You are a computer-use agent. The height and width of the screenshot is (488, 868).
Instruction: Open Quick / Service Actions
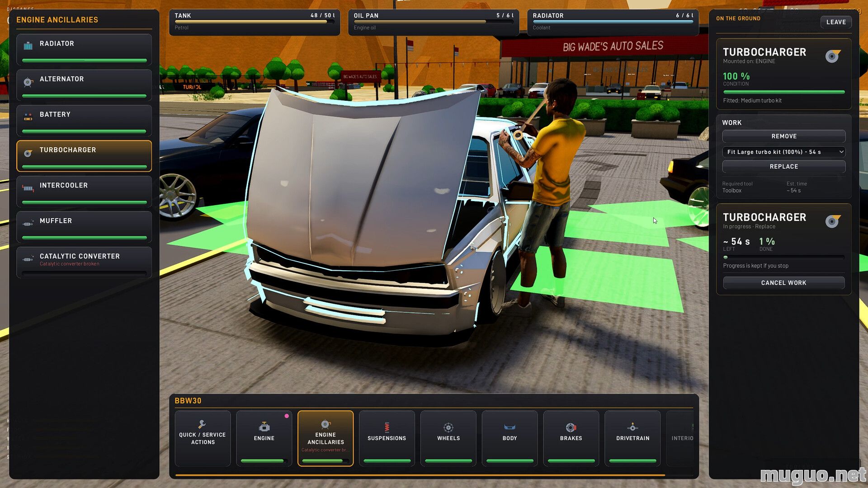pyautogui.click(x=203, y=438)
